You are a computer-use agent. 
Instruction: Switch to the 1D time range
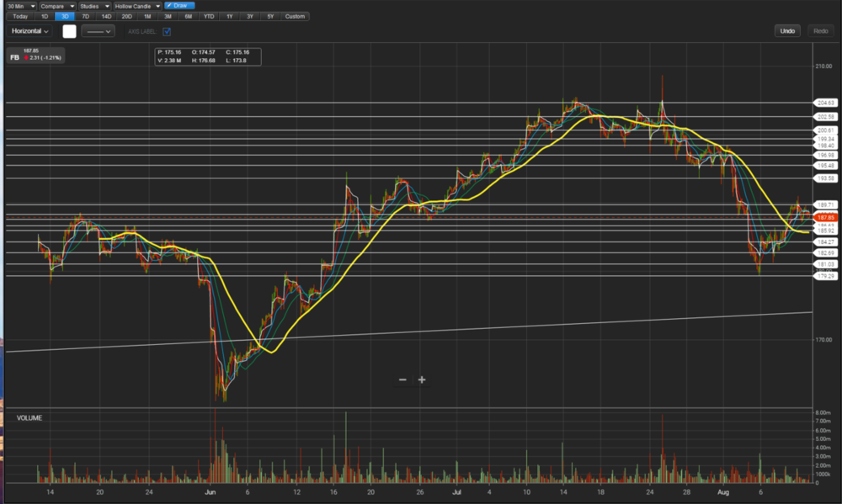click(45, 16)
